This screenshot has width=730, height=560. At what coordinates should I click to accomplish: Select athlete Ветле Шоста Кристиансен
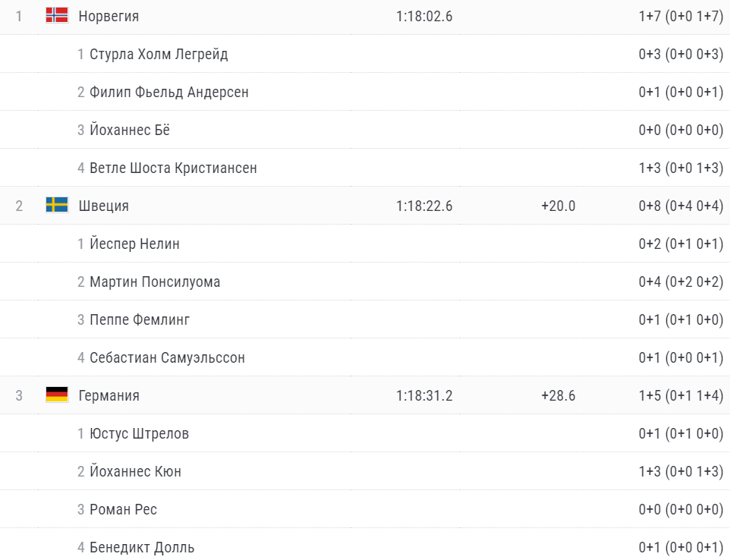(x=173, y=168)
